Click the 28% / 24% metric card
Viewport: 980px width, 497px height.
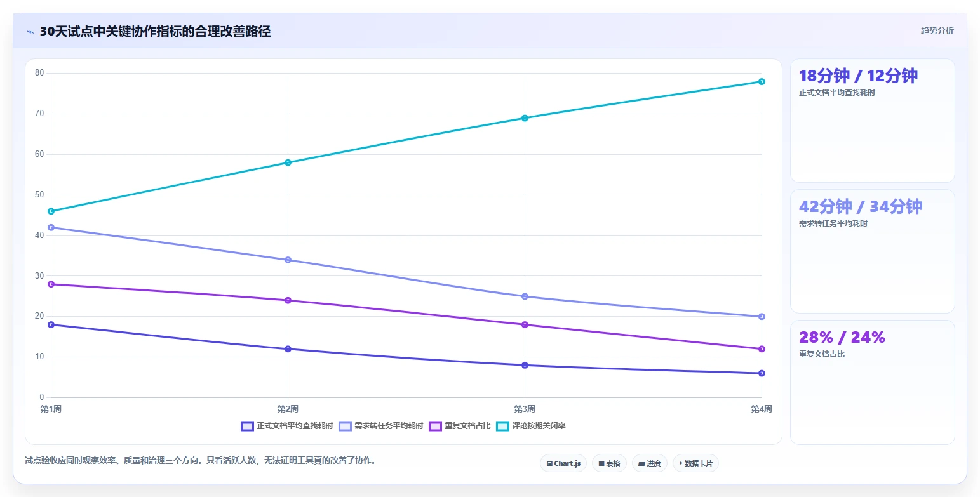click(872, 382)
